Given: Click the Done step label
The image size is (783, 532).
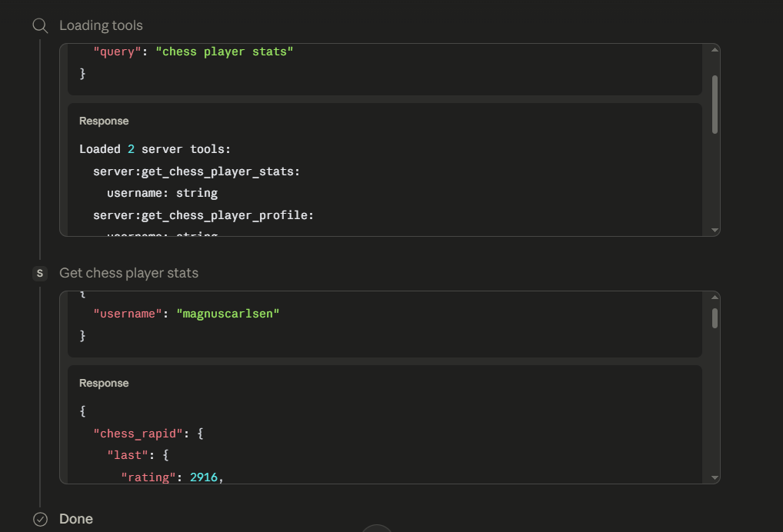Looking at the screenshot, I should click(76, 519).
